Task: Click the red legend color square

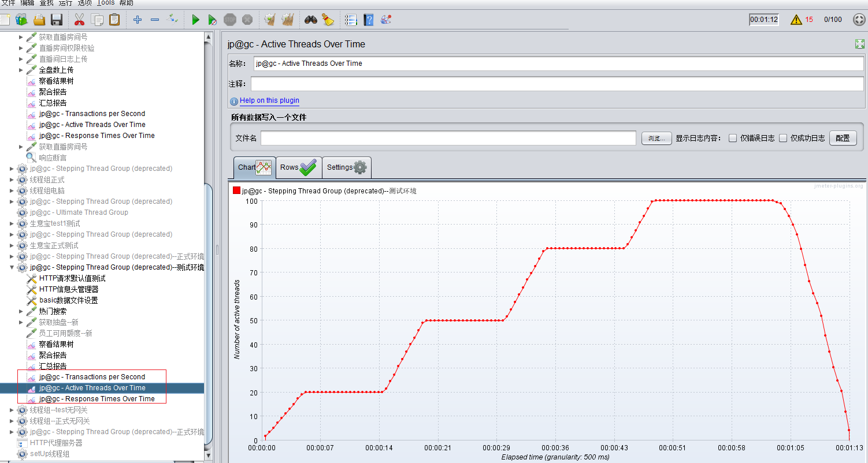Action: 236,191
